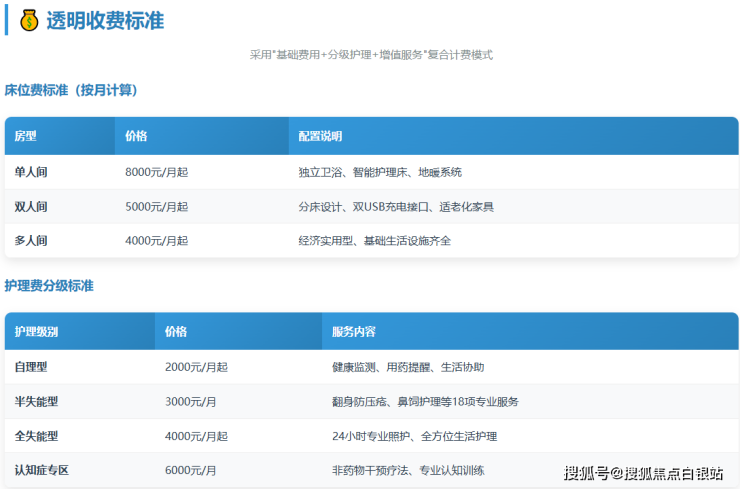Select the 认知症专区 row label
The image size is (740, 489).
(x=42, y=470)
